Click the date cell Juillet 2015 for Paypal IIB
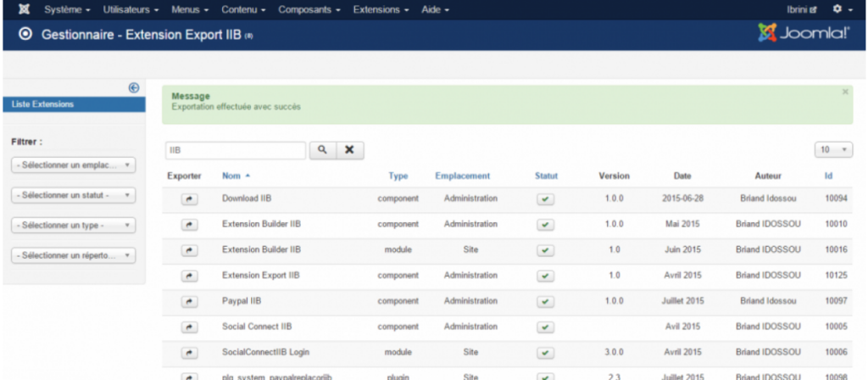Image resolution: width=868 pixels, height=380 pixels. tap(682, 301)
